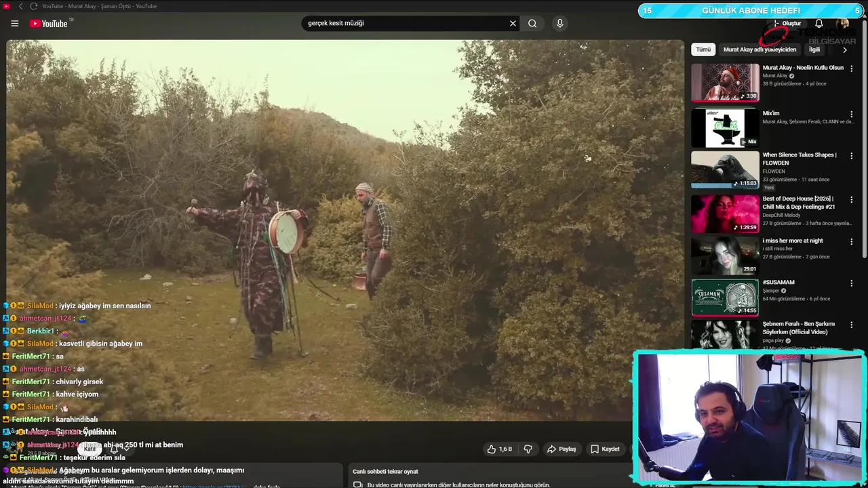Like the video showing 1,6 B

tap(500, 449)
